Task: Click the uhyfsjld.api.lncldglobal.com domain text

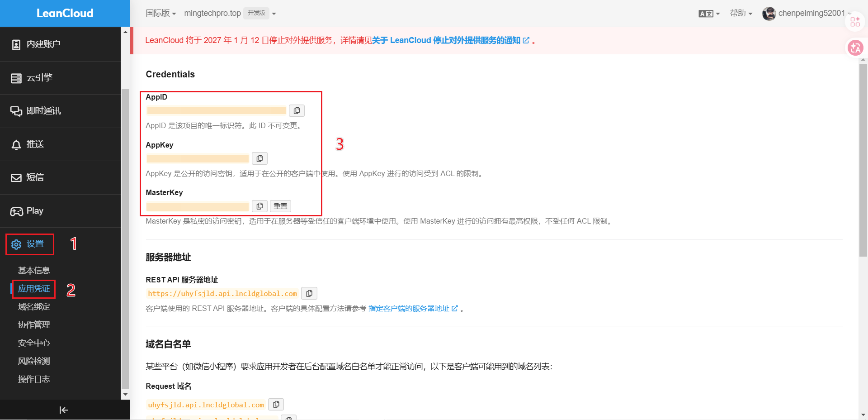Action: pyautogui.click(x=206, y=405)
